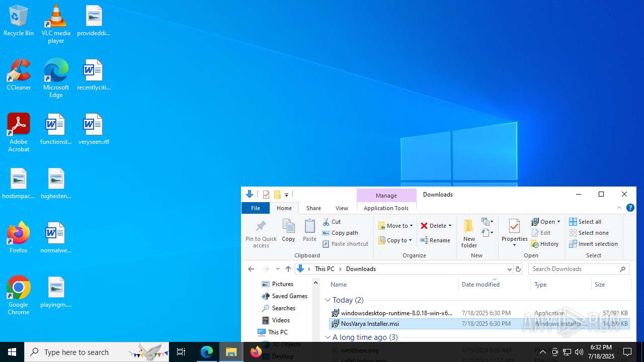Go up one folder level
Viewport: 644px width, 362px height.
pyautogui.click(x=288, y=269)
